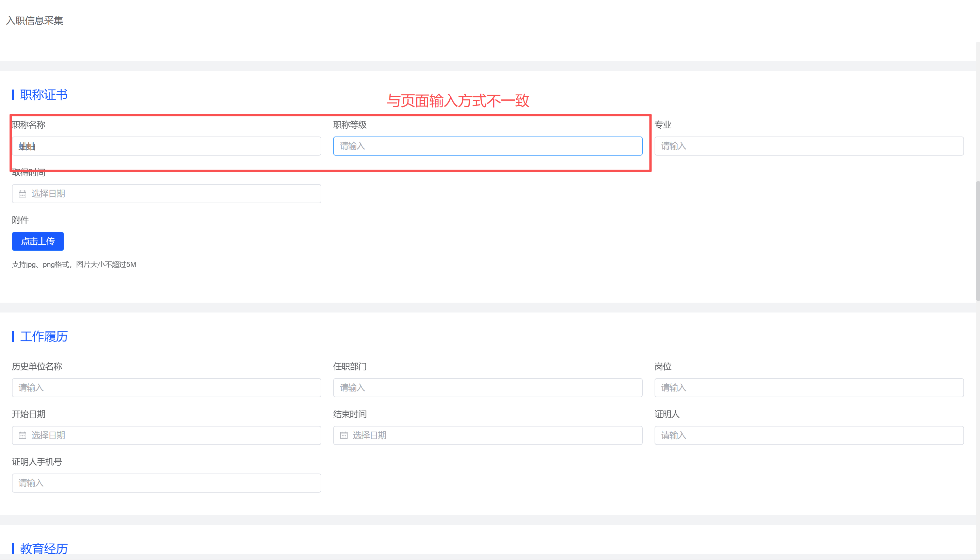The image size is (980, 560).
Task: Click the 入职信息采集 page title
Action: 35,20
